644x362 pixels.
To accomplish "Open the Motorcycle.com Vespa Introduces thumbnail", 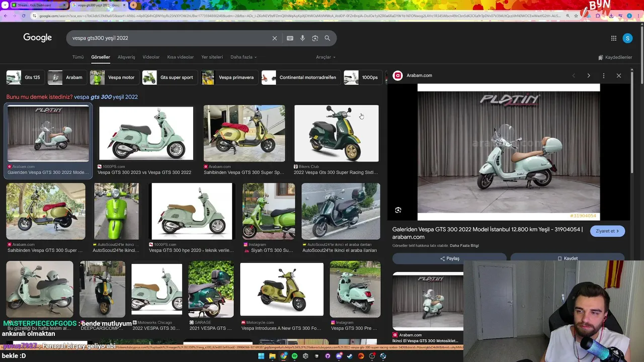I will 282,289.
